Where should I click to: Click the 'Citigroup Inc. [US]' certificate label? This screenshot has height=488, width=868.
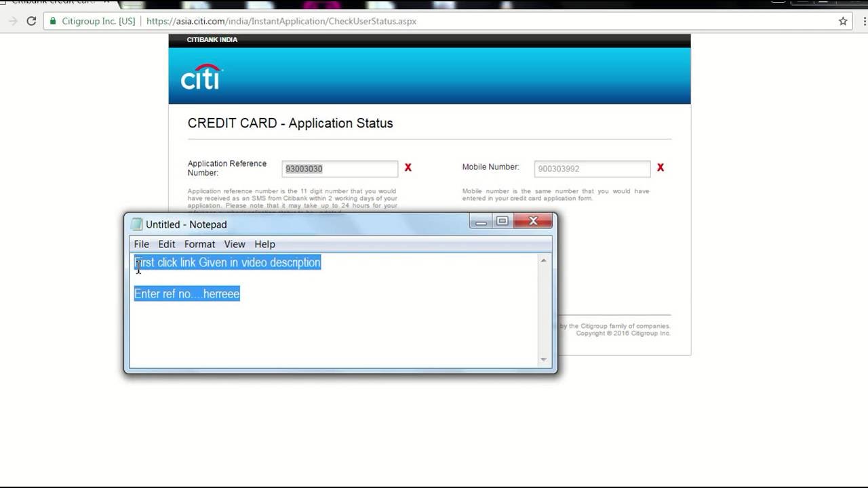point(98,21)
